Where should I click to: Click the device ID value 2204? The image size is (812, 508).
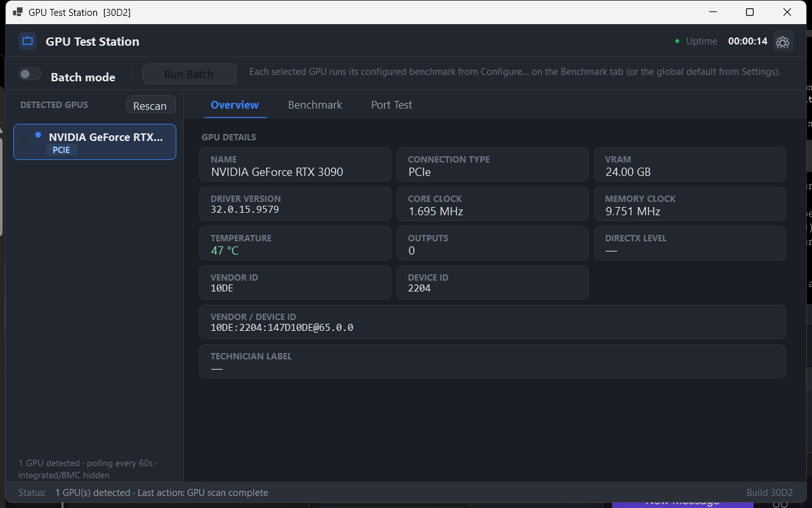419,288
